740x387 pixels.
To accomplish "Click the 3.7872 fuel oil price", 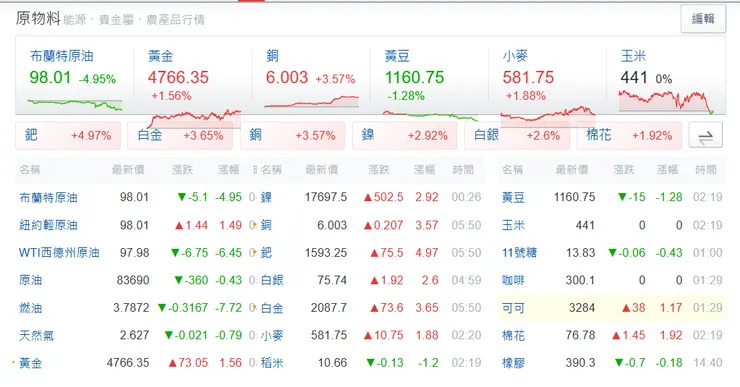I will click(x=131, y=308).
